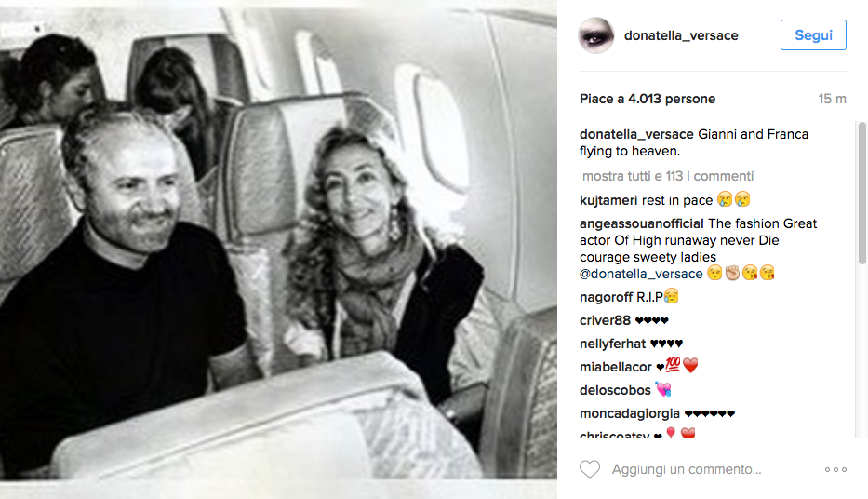Open the three-dot more options menu

835,469
